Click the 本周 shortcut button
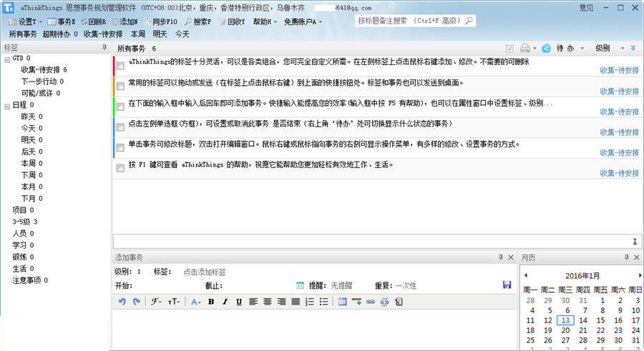 [138, 34]
